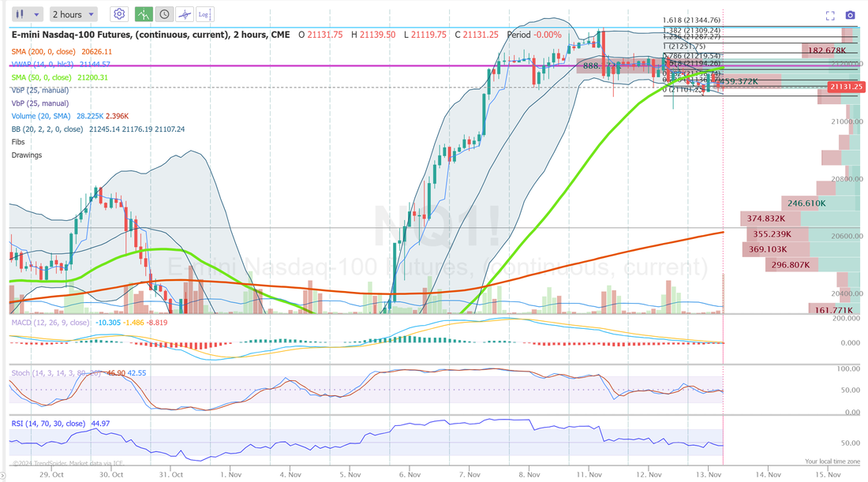
Task: Click the 4. Nov date label
Action: coord(290,474)
